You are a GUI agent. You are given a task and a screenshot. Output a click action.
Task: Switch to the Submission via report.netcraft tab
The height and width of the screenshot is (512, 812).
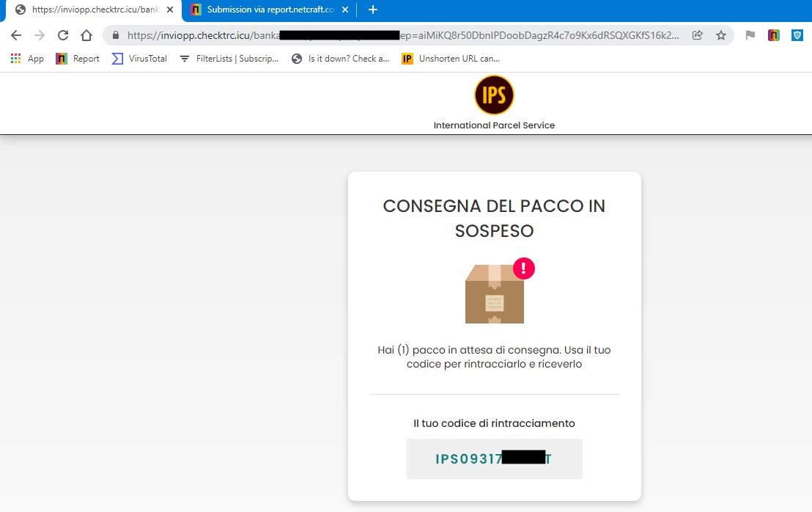coord(269,10)
